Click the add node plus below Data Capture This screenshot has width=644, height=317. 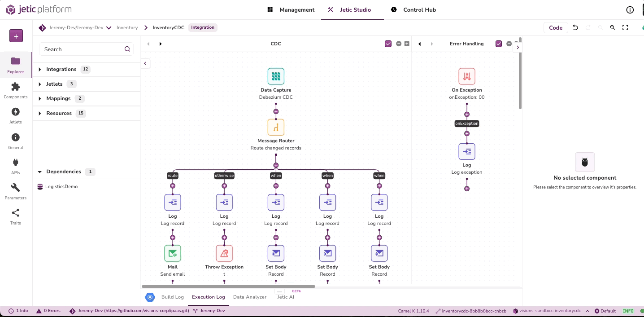(276, 111)
